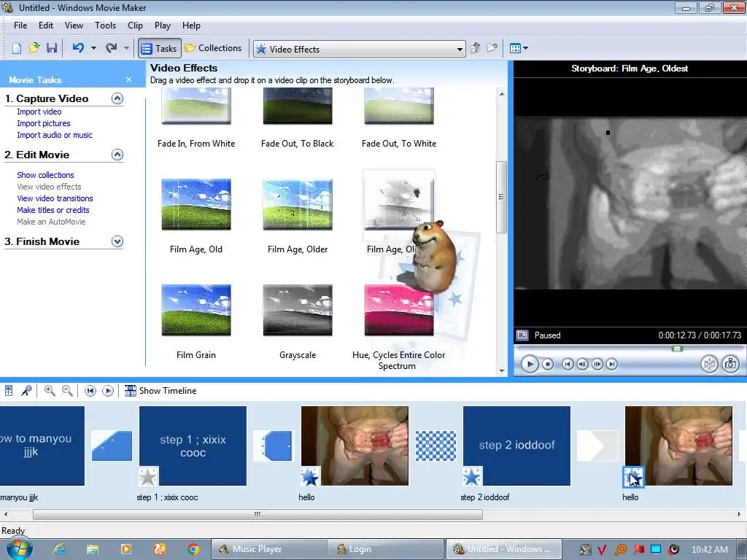Step to next frame in monitor
Screen dimensions: 747x560
[597, 365]
